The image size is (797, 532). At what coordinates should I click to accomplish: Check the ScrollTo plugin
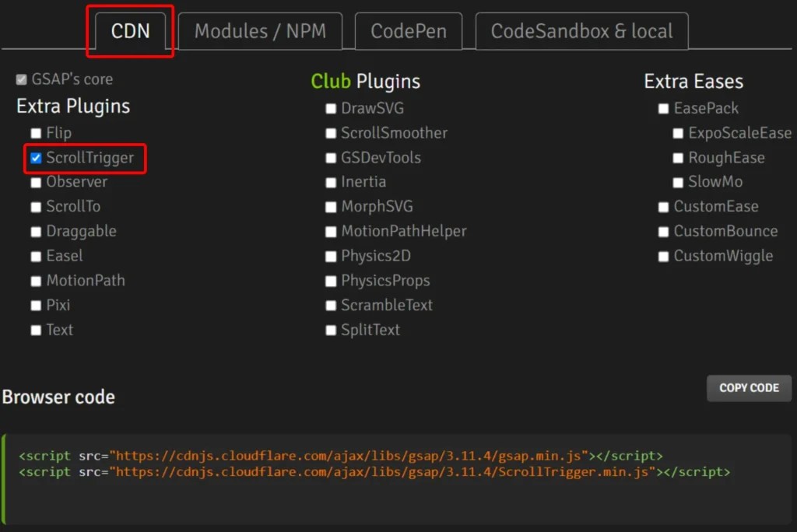(36, 207)
